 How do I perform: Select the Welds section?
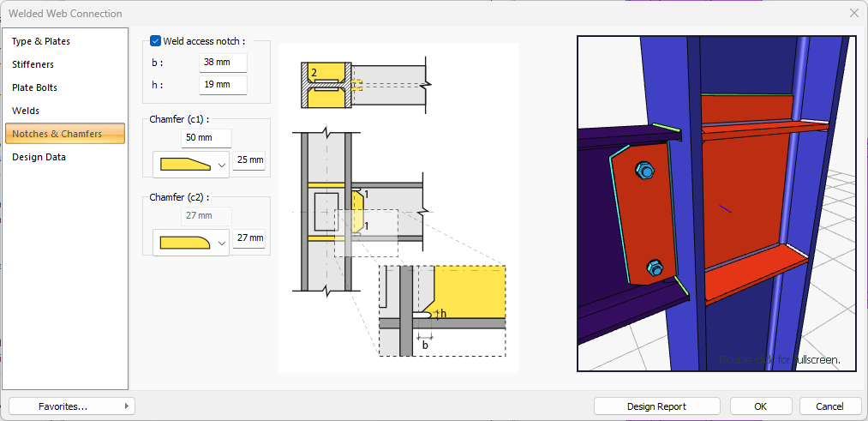click(26, 111)
